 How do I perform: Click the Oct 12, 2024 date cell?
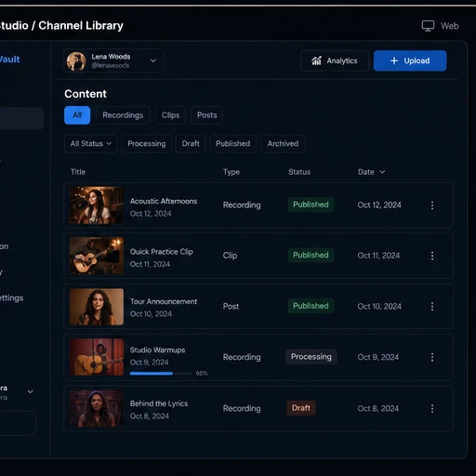[379, 205]
